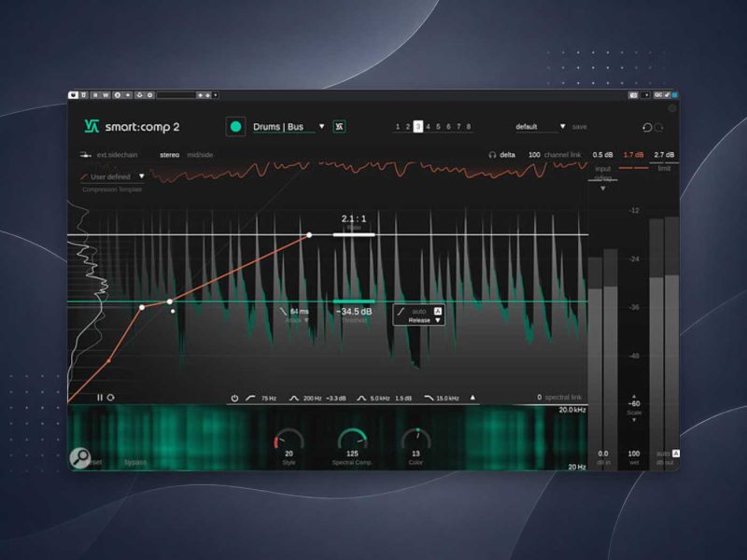Enable ext. sidechain
747x560 pixels.
(117, 155)
